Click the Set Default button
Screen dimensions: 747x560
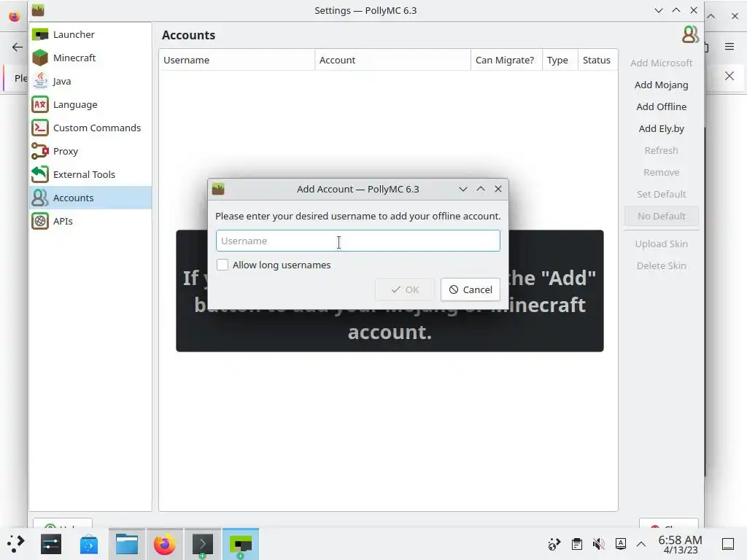point(661,194)
